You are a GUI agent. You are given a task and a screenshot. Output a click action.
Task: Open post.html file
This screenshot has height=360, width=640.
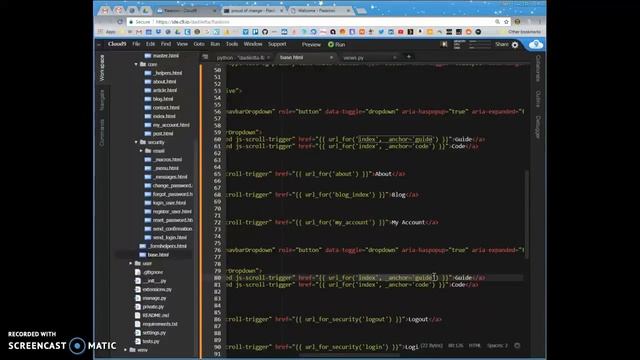coord(163,133)
